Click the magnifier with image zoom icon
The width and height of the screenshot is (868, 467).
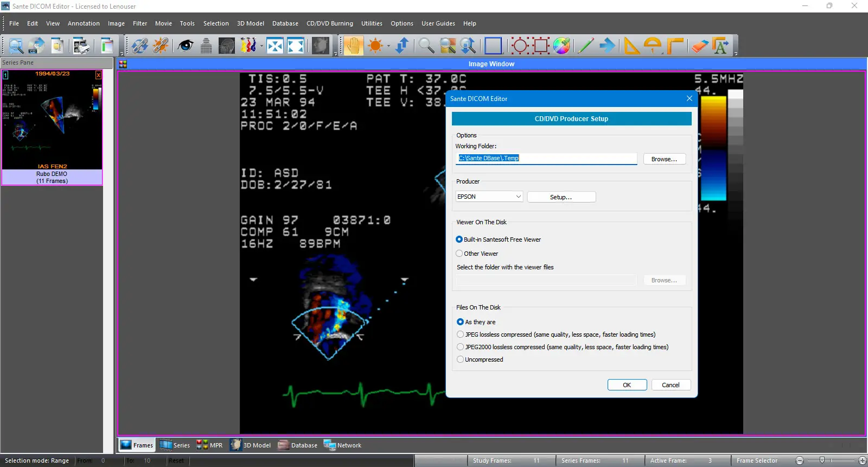coord(448,46)
